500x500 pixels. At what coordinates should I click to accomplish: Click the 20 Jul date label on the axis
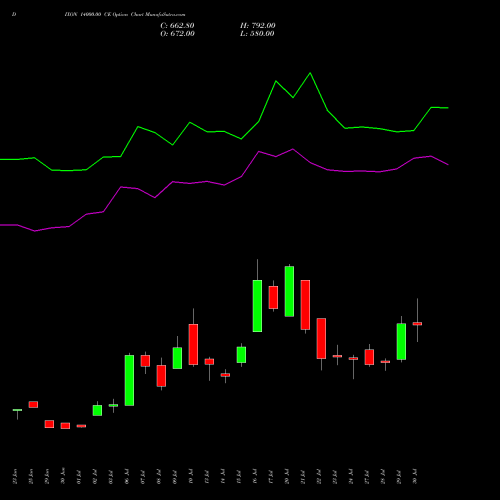coord(287,476)
